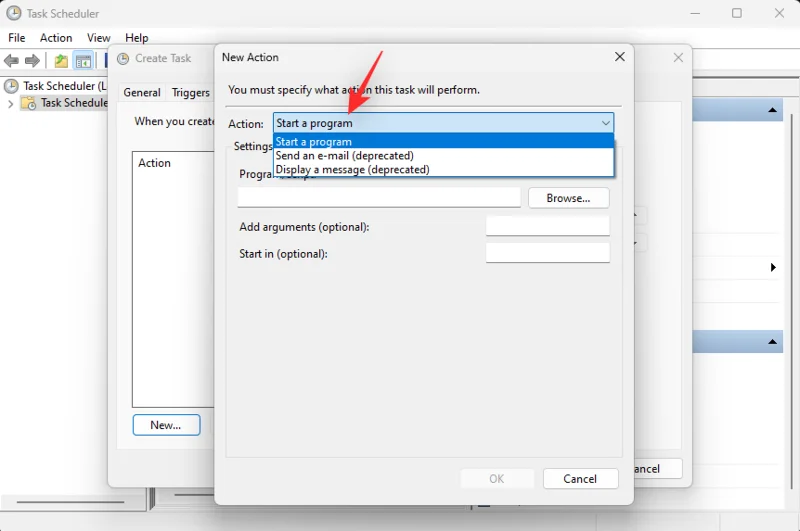The height and width of the screenshot is (531, 800).
Task: Click the Action column header in list
Action: [155, 163]
